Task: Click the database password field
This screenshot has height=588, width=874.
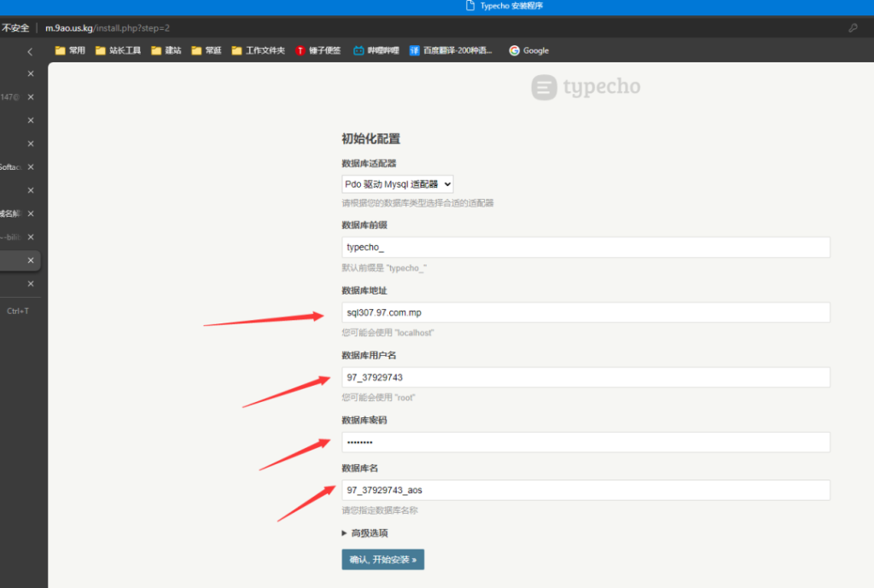Action: coord(585,442)
